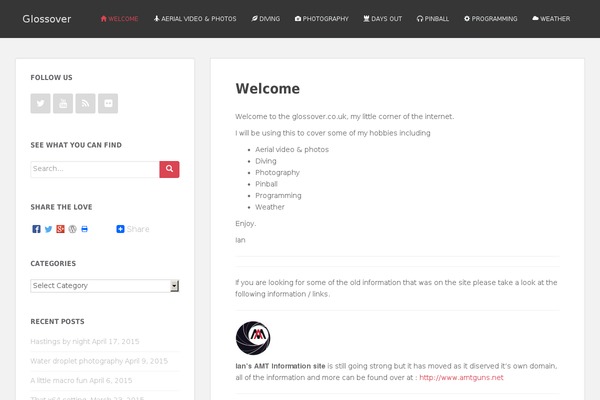Open the Water droplet photography post
Viewport: 600px width, 400px height.
(77, 361)
